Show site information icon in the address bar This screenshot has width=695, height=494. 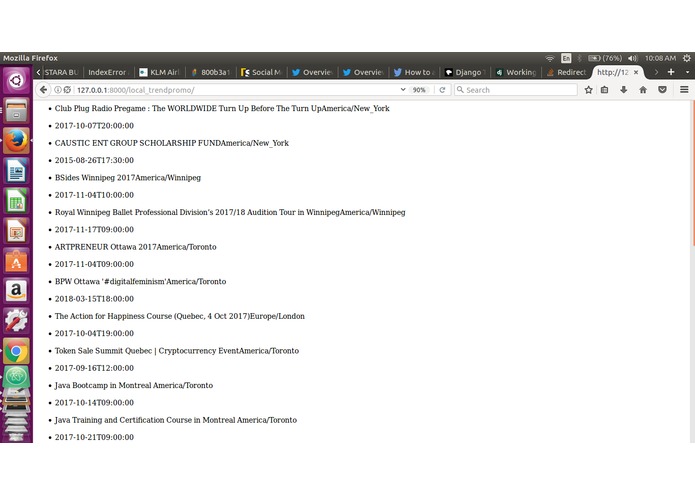pos(58,90)
